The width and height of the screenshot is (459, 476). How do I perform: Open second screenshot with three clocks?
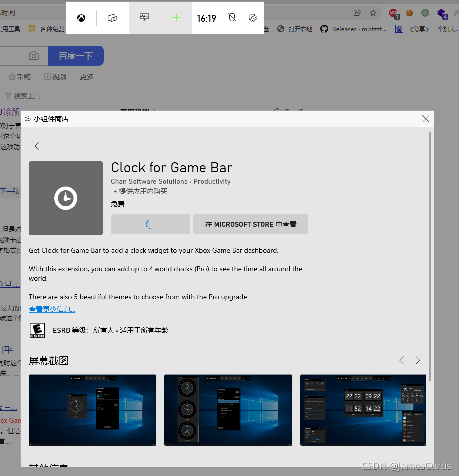tap(228, 410)
